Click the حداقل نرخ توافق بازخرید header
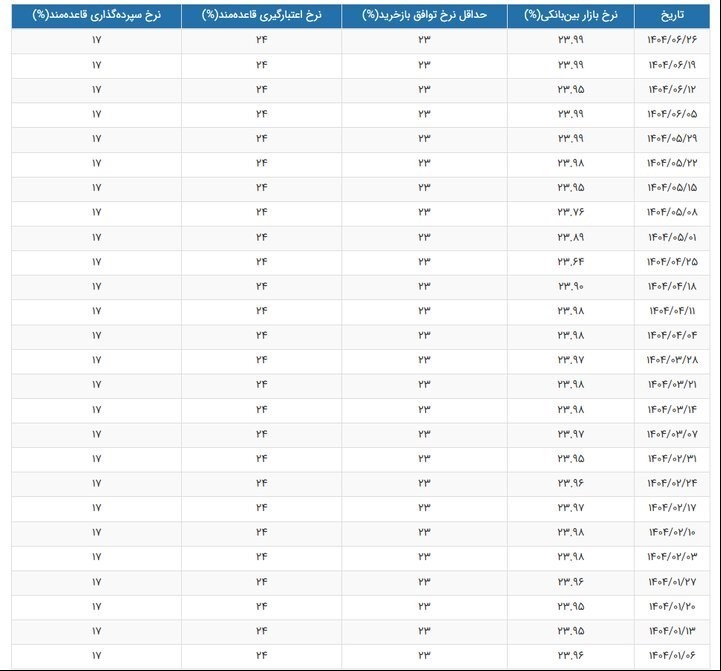 (x=424, y=16)
